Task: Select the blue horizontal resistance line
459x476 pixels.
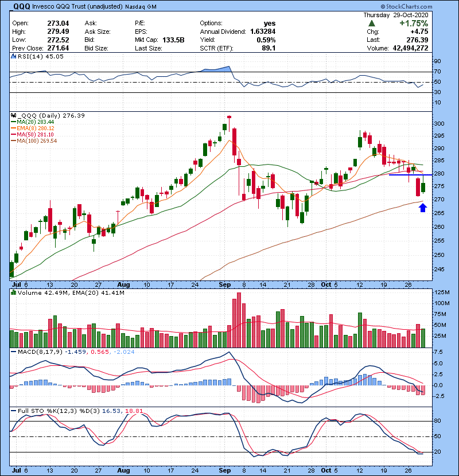Action: point(406,174)
